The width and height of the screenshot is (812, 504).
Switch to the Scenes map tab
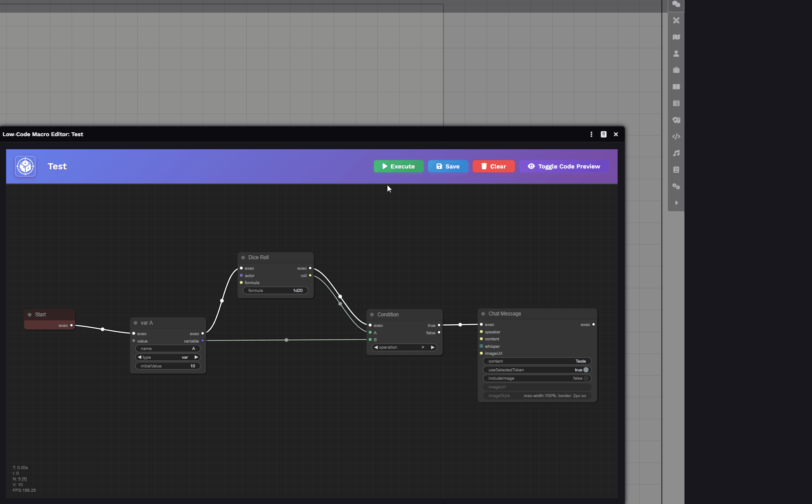[676, 37]
